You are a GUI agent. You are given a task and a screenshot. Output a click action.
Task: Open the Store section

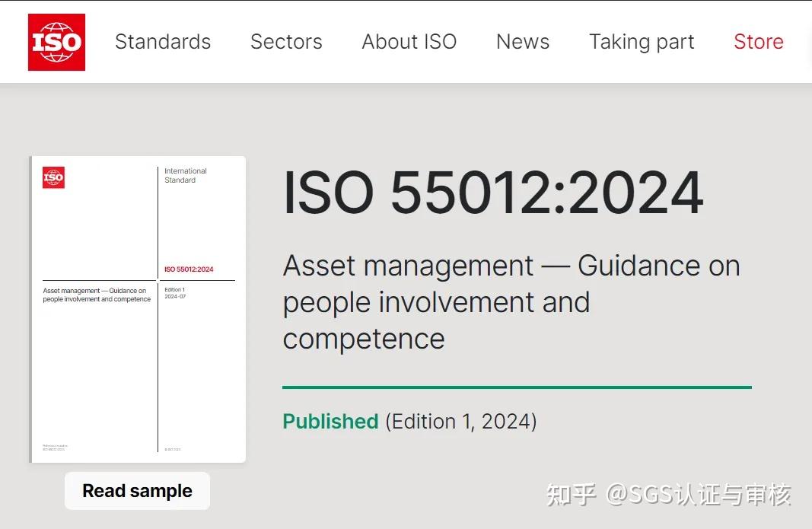click(x=758, y=42)
